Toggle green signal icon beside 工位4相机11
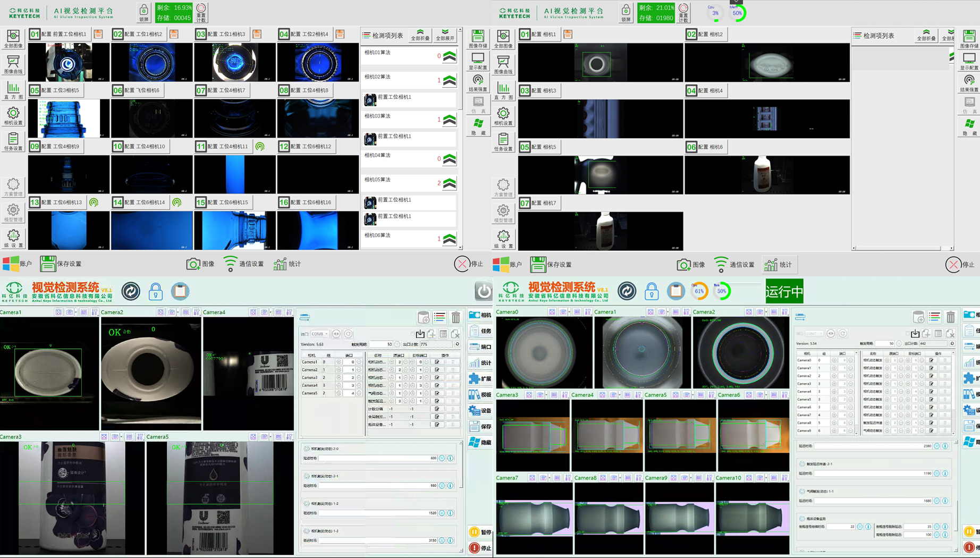This screenshot has height=558, width=980. click(x=260, y=146)
